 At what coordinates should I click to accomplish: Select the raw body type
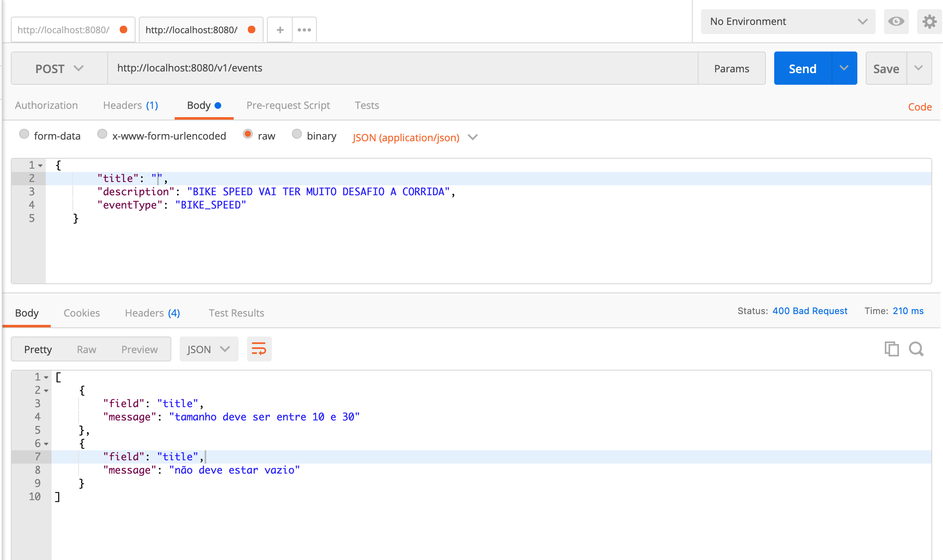[x=248, y=134]
